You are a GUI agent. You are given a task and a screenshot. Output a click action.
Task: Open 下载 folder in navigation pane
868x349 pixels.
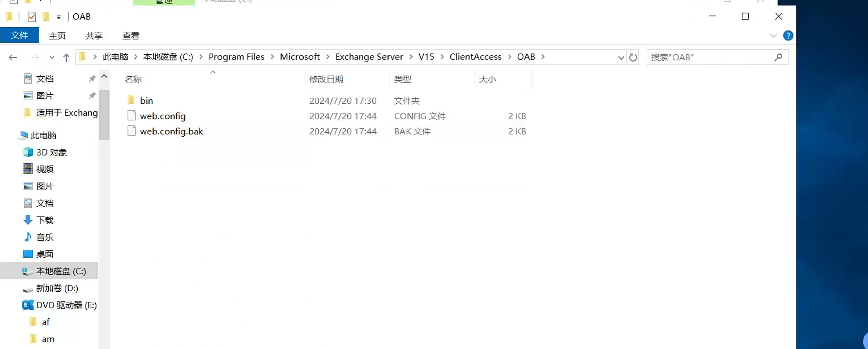44,220
